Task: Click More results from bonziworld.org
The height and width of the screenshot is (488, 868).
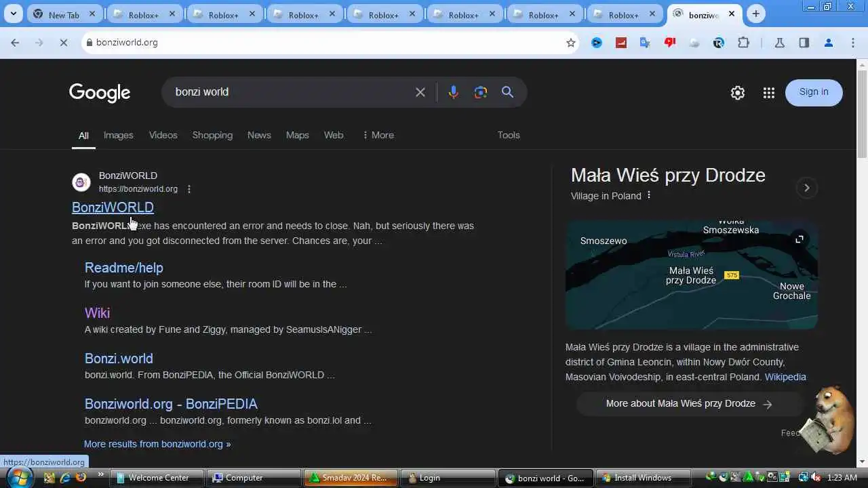Action: 157,444
